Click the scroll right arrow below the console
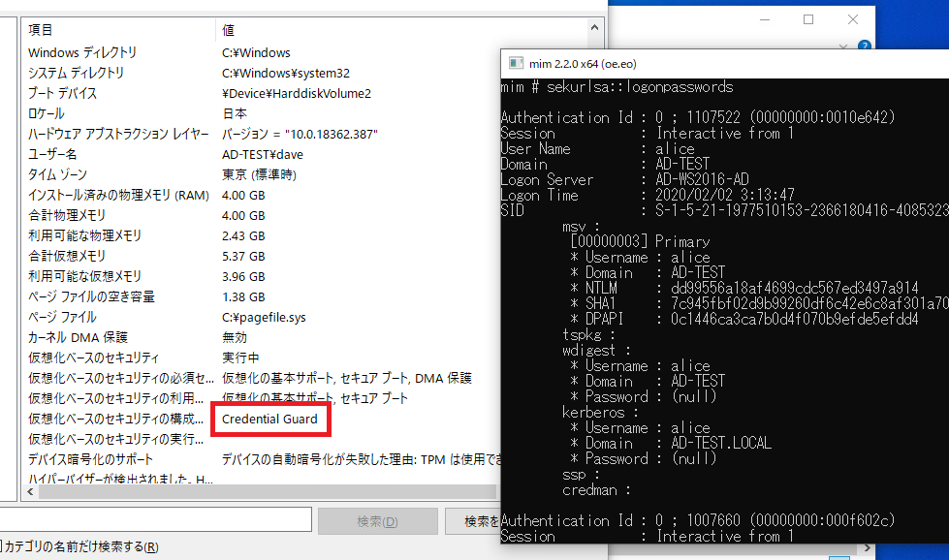The image size is (949, 560). coord(868,548)
